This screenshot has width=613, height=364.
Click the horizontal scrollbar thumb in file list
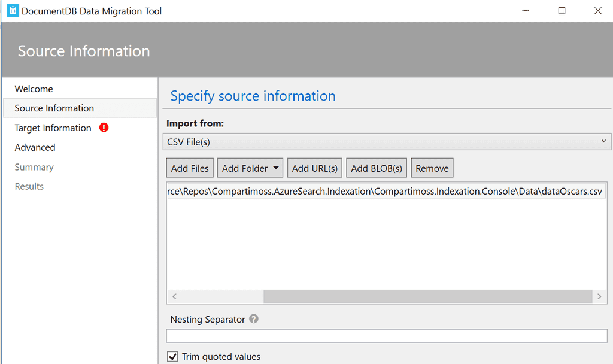click(427, 296)
